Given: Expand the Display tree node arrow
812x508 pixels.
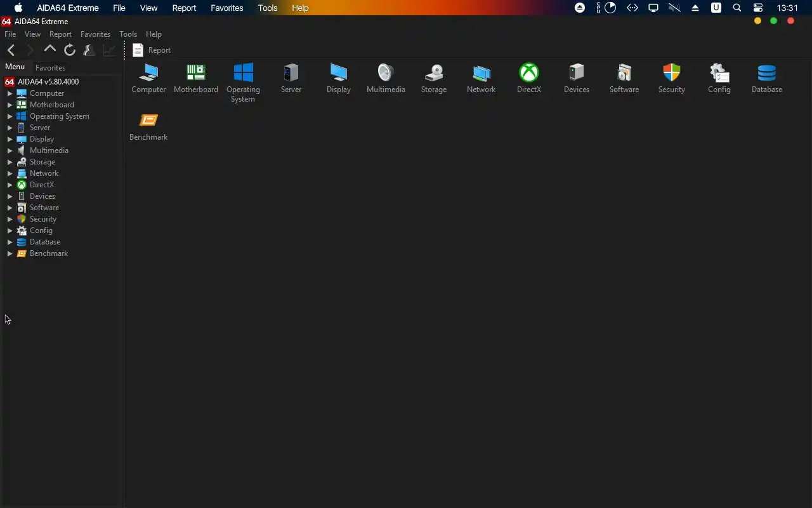Looking at the screenshot, I should tap(10, 139).
